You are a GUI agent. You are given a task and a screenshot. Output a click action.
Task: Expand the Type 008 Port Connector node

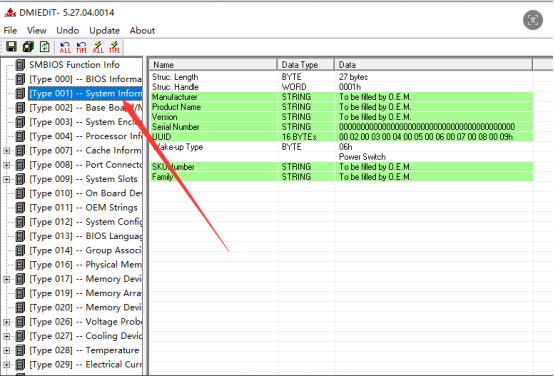6,165
